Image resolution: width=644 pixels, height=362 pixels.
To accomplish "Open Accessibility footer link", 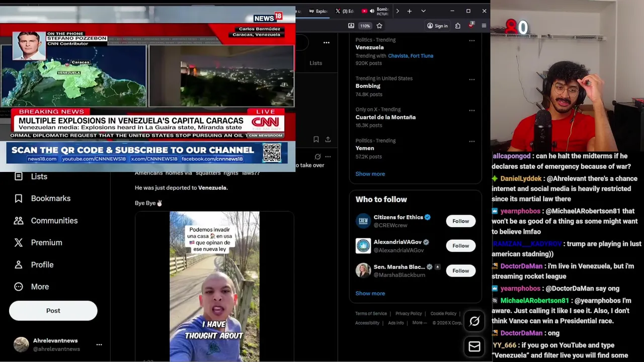I will point(367,323).
